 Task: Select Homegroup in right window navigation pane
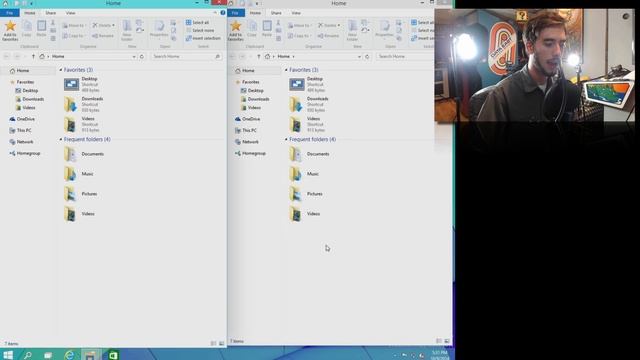point(250,153)
